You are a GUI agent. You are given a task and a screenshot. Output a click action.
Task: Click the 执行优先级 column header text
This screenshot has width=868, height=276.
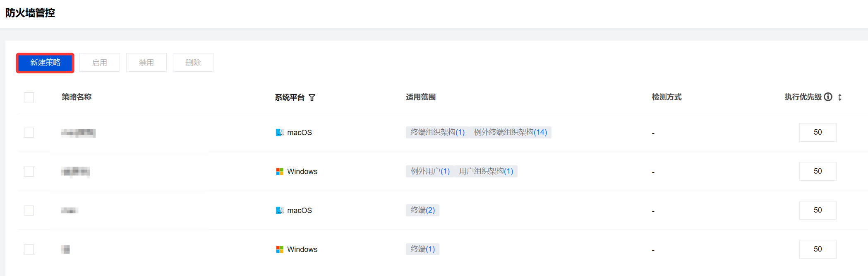click(803, 97)
